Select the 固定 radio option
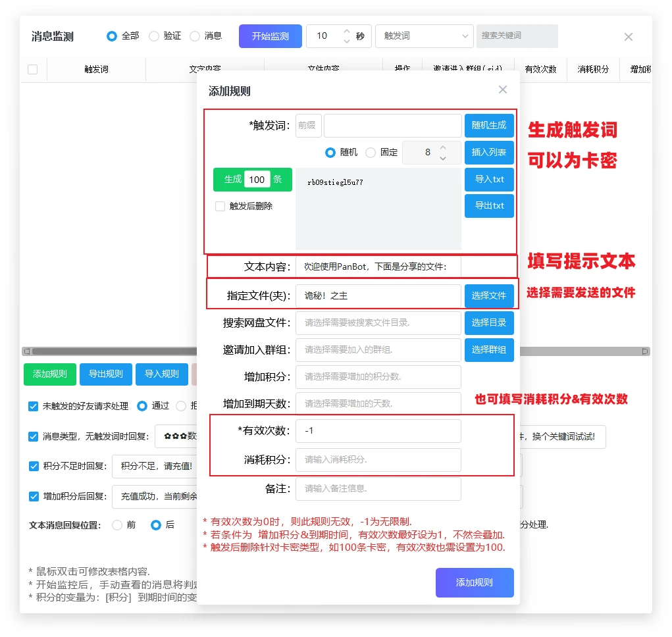 click(x=371, y=153)
